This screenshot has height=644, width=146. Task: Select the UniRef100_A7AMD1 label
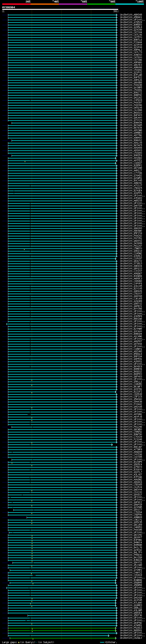tap(131, 625)
